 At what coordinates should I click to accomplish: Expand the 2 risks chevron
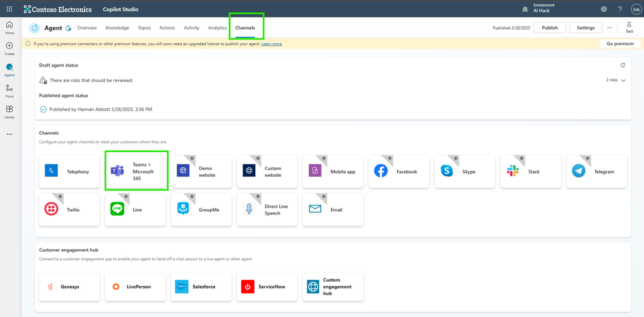623,80
